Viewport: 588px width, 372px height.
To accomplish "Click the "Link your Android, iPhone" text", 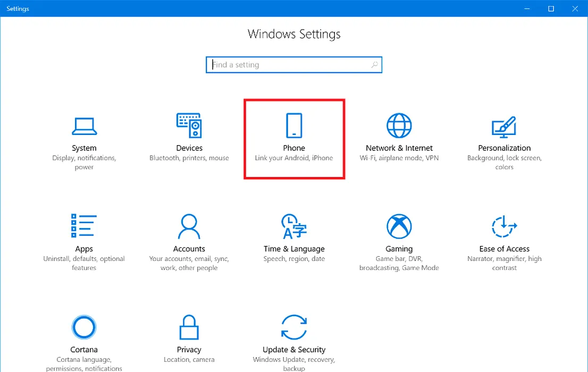I will 294,158.
